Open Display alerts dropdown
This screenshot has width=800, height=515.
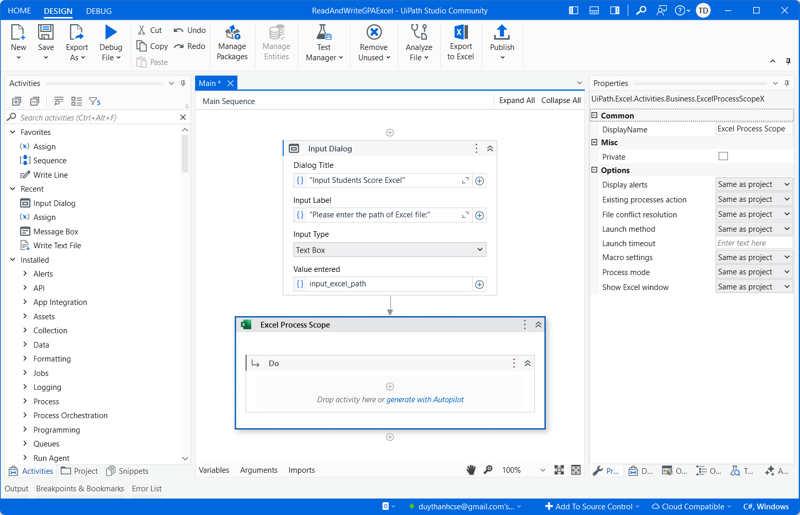pyautogui.click(x=754, y=184)
